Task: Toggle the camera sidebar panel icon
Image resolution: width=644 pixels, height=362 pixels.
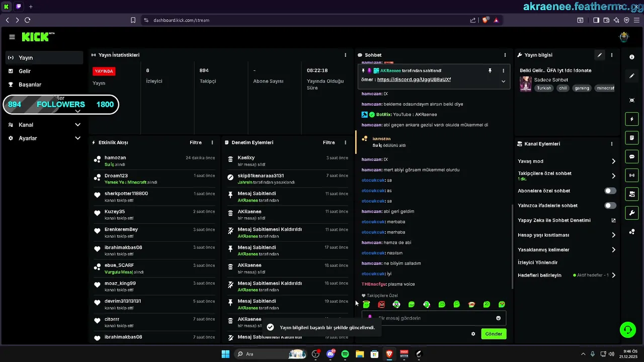Action: 632,194
